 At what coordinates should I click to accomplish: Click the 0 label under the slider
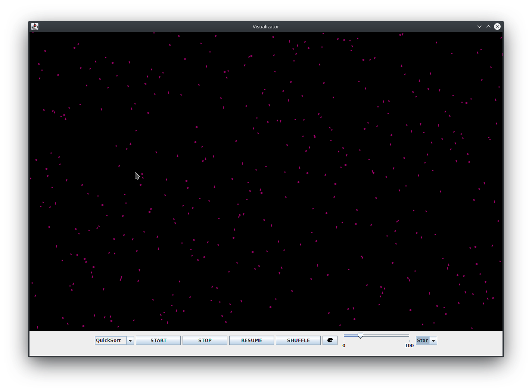[343, 345]
